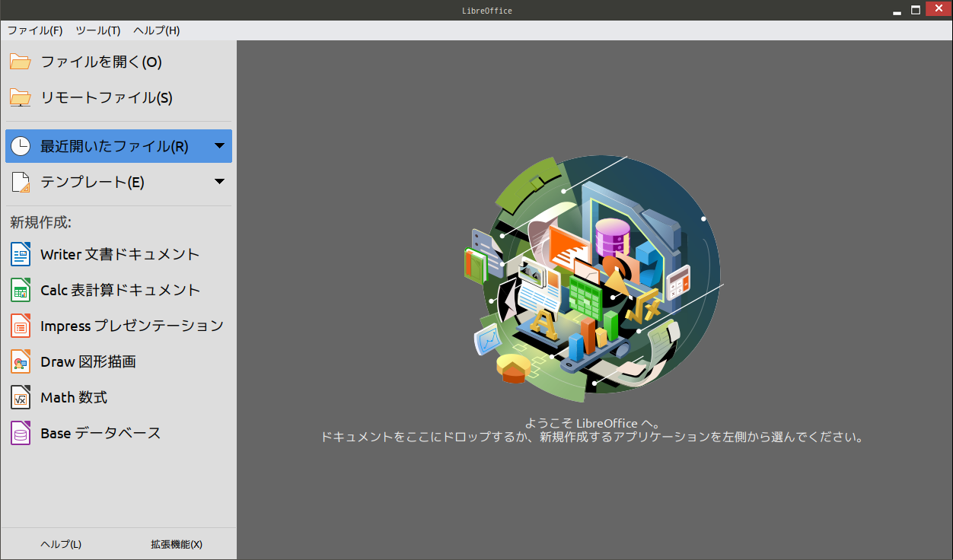
Task: Click the Impress presentation icon
Action: click(21, 326)
